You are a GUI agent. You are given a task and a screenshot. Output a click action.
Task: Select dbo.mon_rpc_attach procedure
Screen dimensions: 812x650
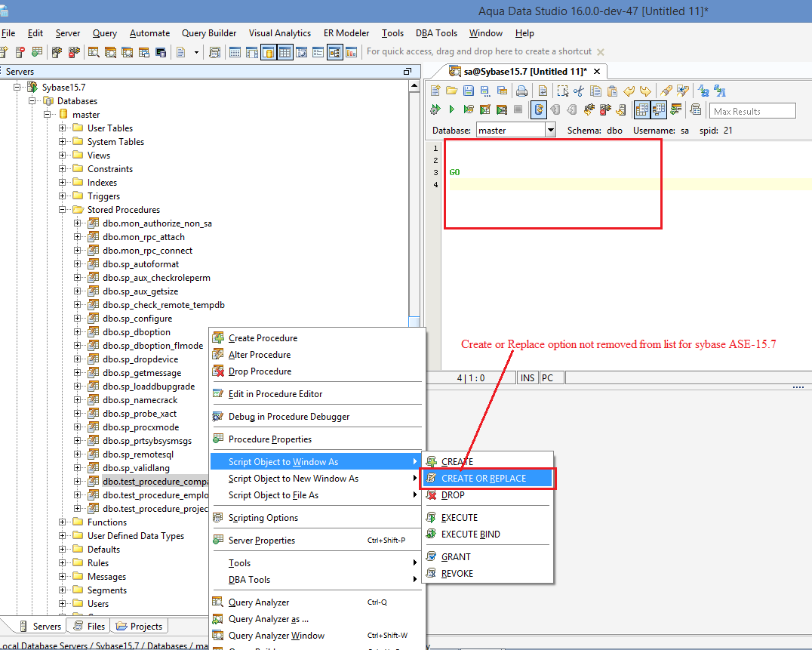click(143, 237)
